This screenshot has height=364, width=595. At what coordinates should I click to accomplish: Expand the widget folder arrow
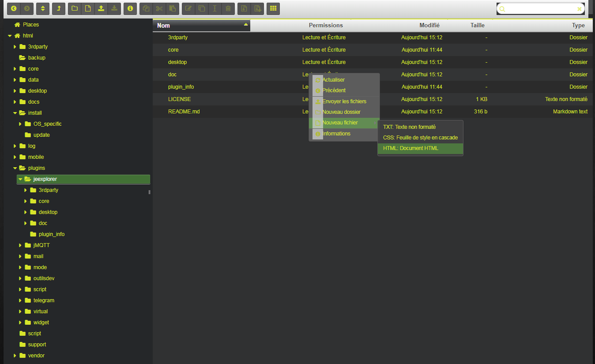[20, 323]
